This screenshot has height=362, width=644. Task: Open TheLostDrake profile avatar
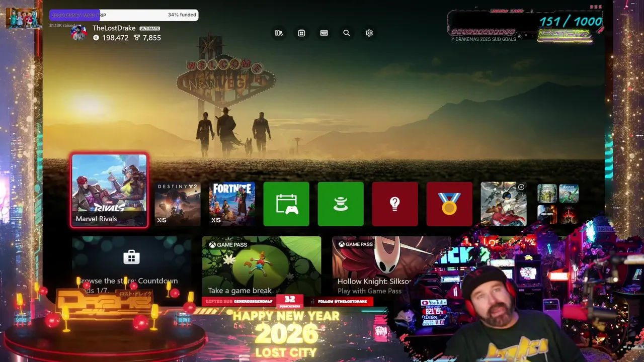pyautogui.click(x=78, y=33)
